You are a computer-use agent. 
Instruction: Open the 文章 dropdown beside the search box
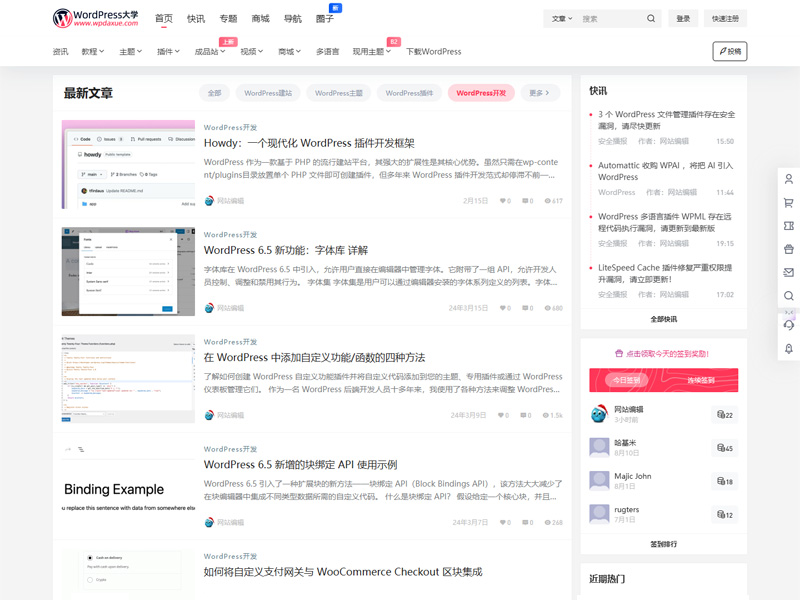(561, 17)
